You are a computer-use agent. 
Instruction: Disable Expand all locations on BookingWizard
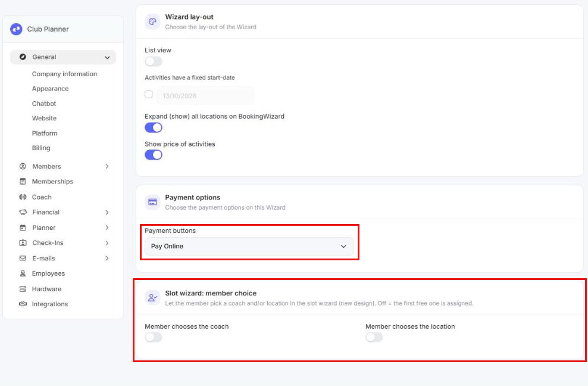(154, 127)
